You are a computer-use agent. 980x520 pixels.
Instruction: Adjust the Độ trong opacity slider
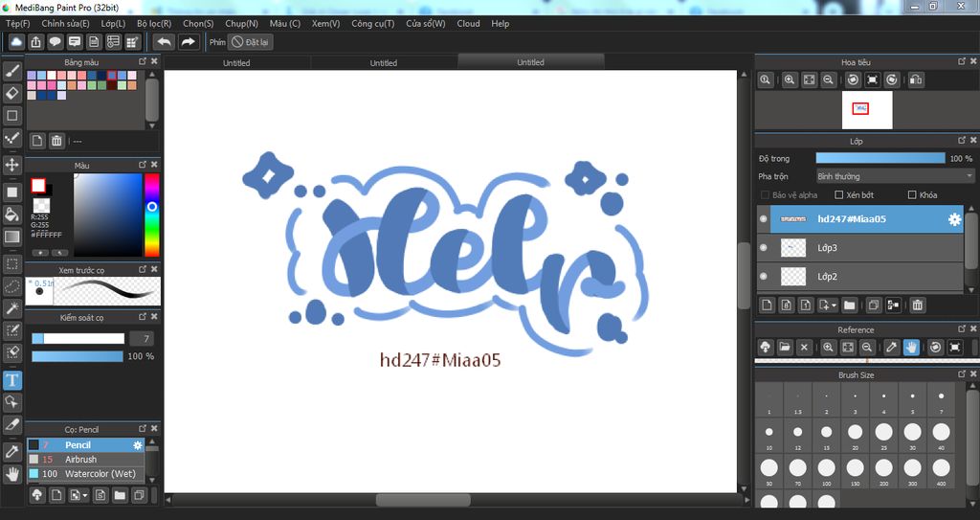pos(880,158)
